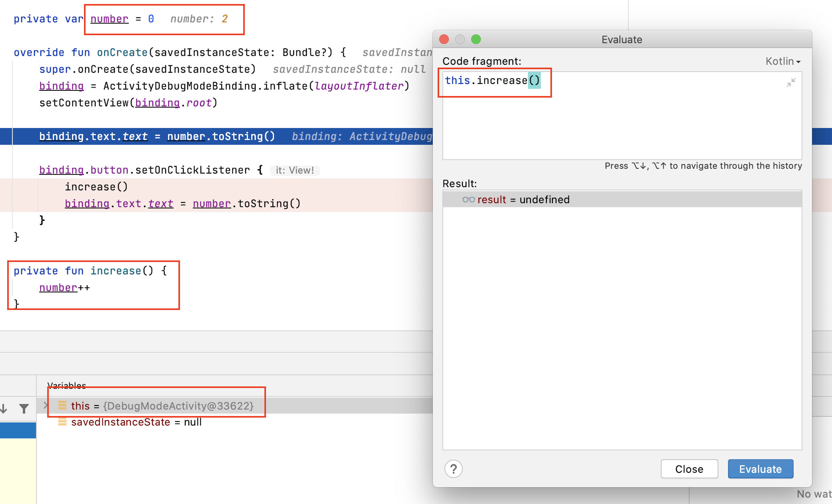Expand the 'this' variable tree node

point(45,406)
